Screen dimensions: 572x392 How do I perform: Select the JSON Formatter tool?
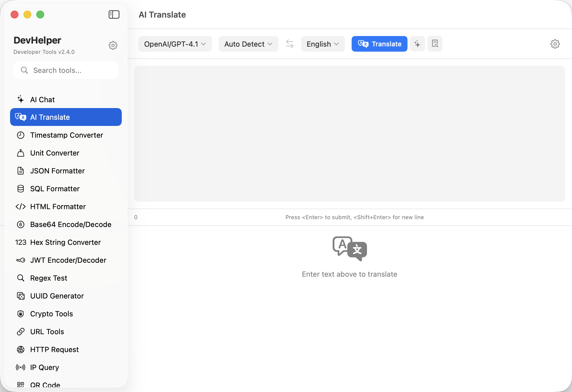tap(57, 171)
